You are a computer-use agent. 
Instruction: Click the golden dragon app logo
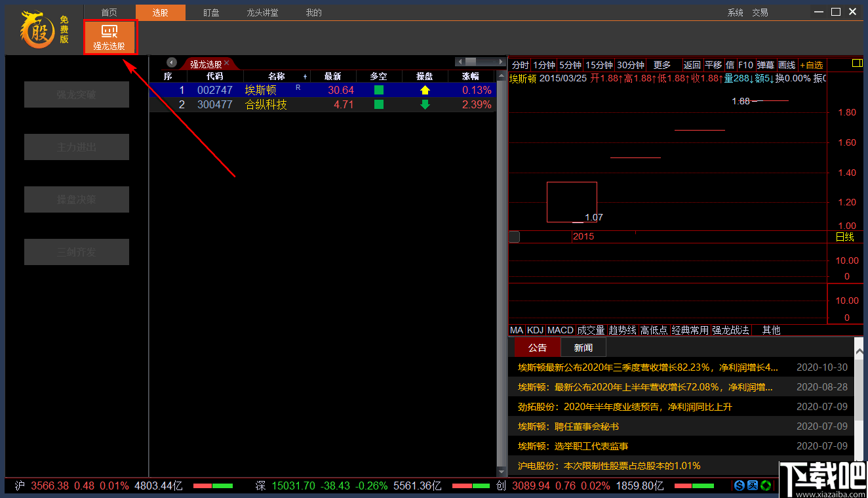coord(36,30)
